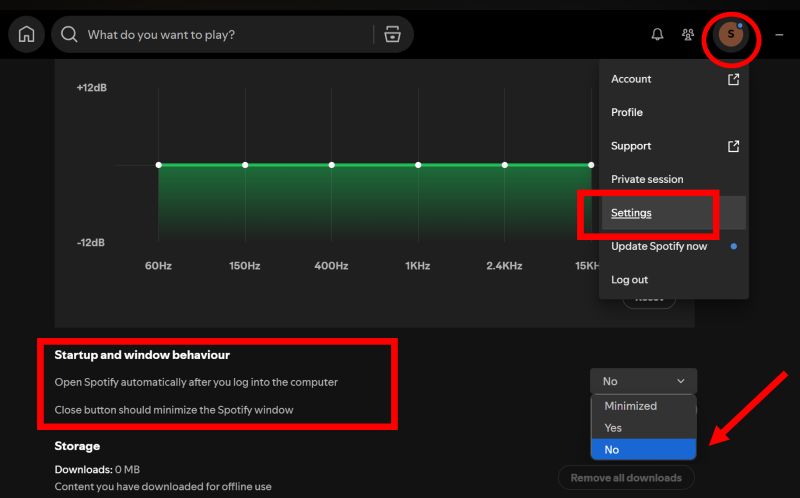Viewport: 800px width, 498px height.
Task: Open the Browse icon in search bar
Action: click(x=392, y=34)
